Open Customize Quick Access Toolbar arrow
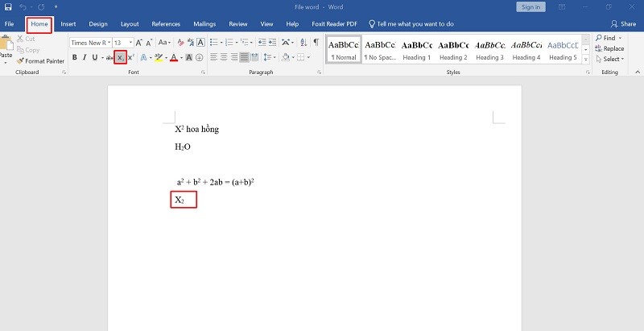Screen dimensions: 644x331 [56, 7]
